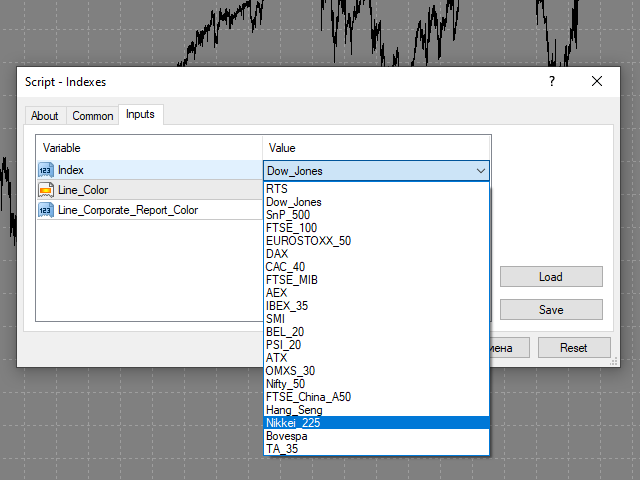The height and width of the screenshot is (480, 640).
Task: Choose BEL_20 from the list
Action: point(376,332)
